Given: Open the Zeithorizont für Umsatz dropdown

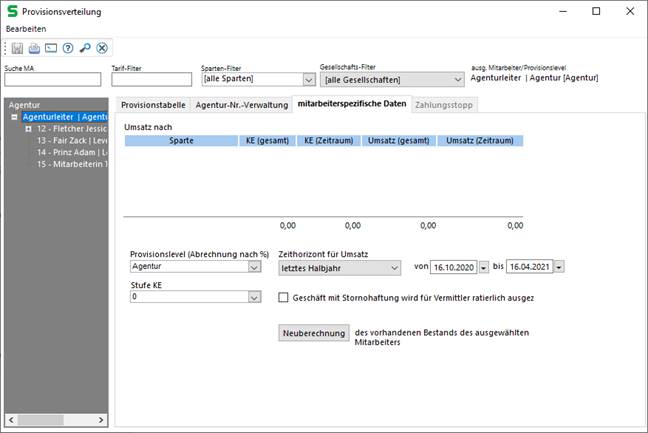Looking at the screenshot, I should tap(393, 267).
